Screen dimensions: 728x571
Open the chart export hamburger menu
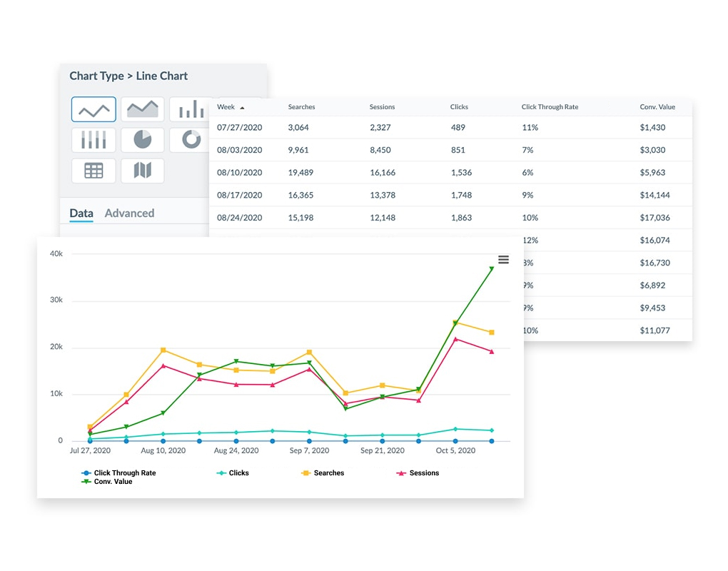tap(504, 259)
